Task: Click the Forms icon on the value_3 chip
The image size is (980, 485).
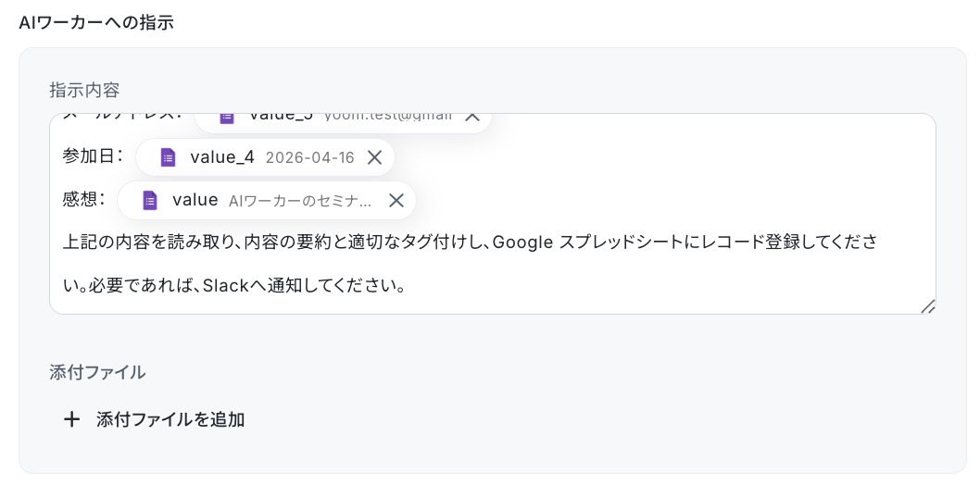Action: [226, 117]
